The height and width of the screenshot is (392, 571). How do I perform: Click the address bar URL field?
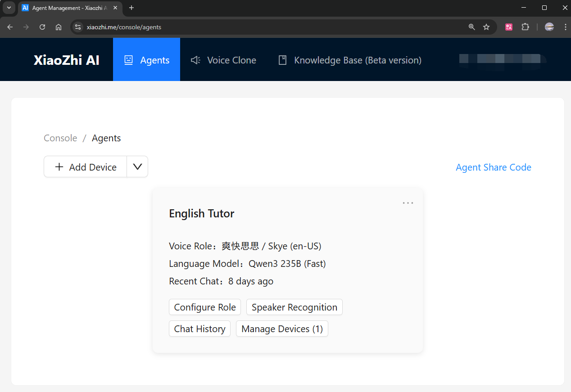coord(270,27)
